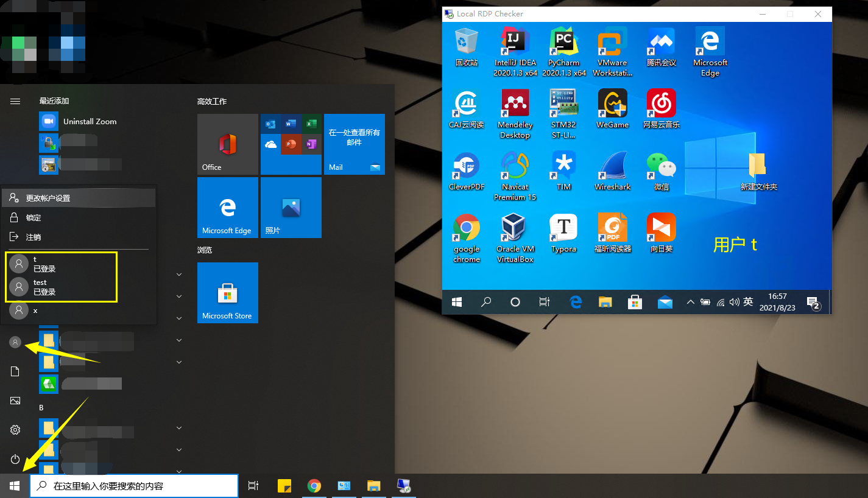Open Microsoft Edge desktop shortcut in RDP window

(710, 52)
